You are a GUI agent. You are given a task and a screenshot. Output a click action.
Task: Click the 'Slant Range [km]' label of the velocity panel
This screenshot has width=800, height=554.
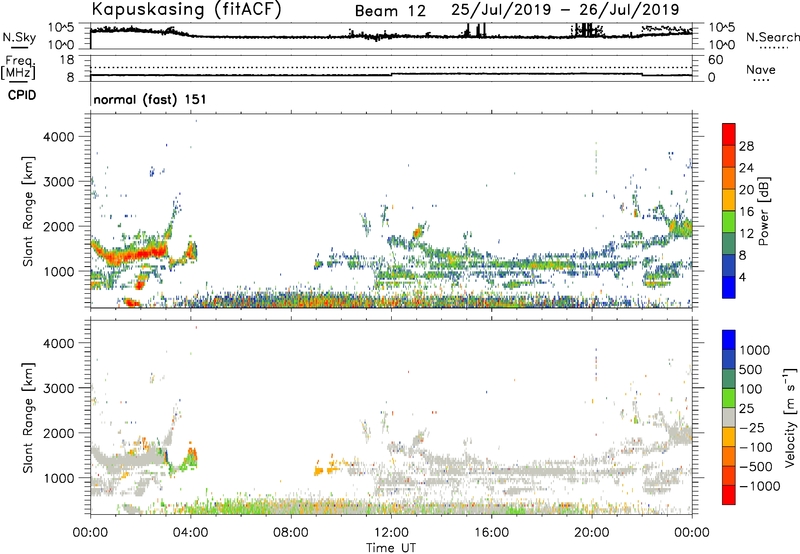coord(28,418)
